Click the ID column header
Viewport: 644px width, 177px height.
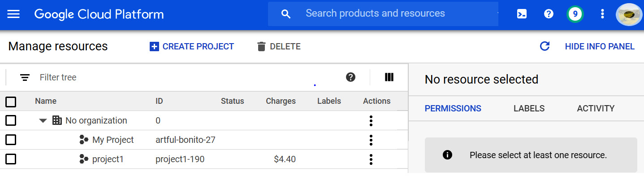tap(159, 101)
